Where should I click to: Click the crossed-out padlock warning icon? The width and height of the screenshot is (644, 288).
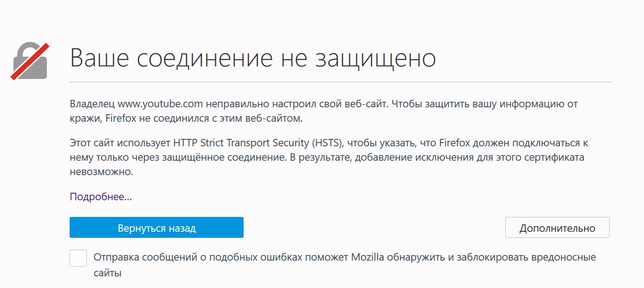30,61
